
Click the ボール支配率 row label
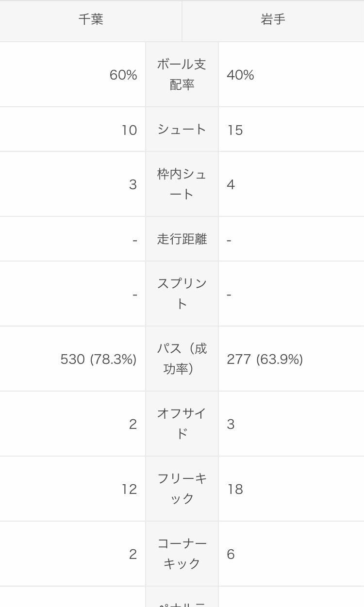[182, 74]
